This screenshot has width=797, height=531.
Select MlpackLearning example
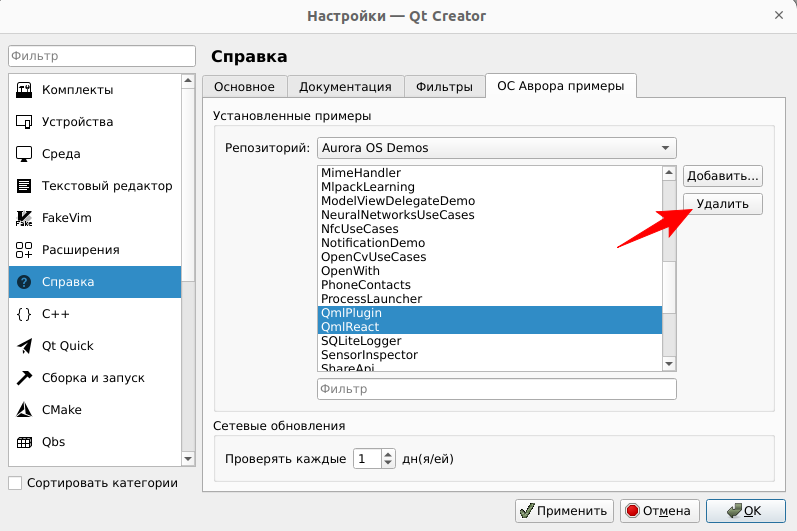(x=490, y=187)
